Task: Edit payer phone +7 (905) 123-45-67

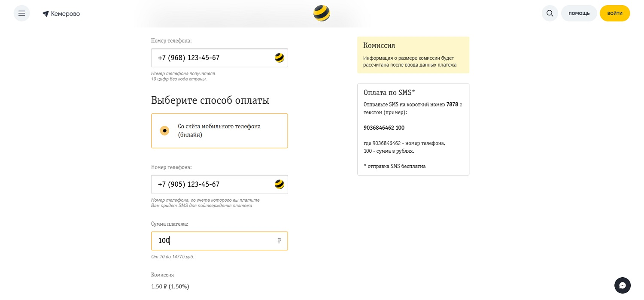Action: 219,184
